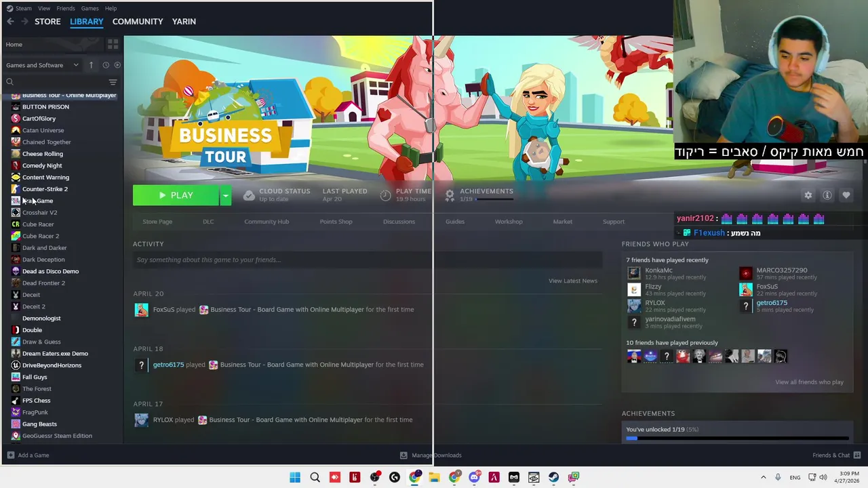Launch Business Tour with PLAY button

point(176,195)
